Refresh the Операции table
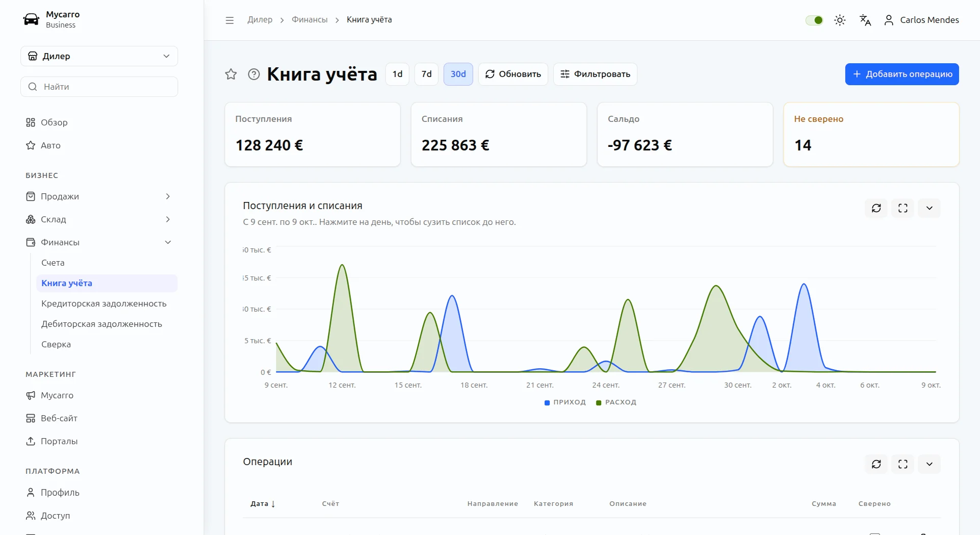The height and width of the screenshot is (535, 980). pos(876,464)
